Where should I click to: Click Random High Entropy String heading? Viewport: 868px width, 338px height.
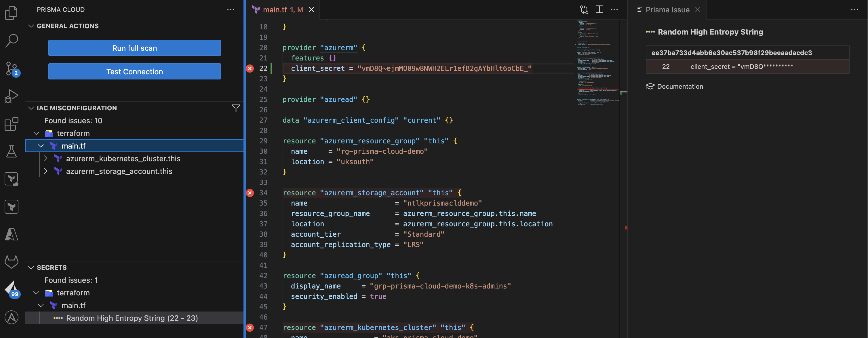tap(710, 32)
